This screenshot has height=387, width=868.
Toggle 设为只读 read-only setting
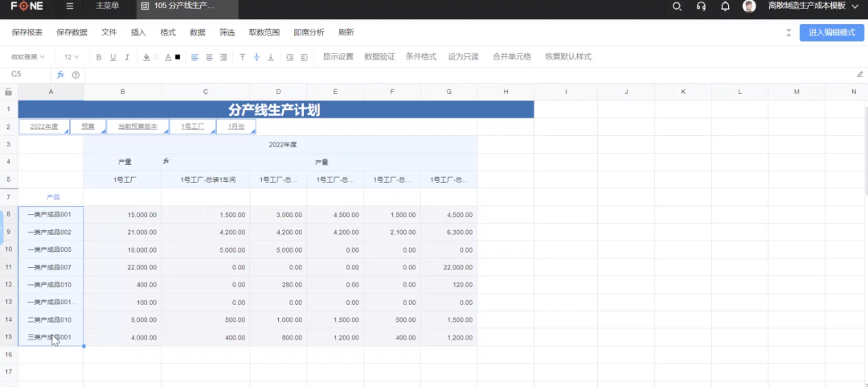(464, 57)
